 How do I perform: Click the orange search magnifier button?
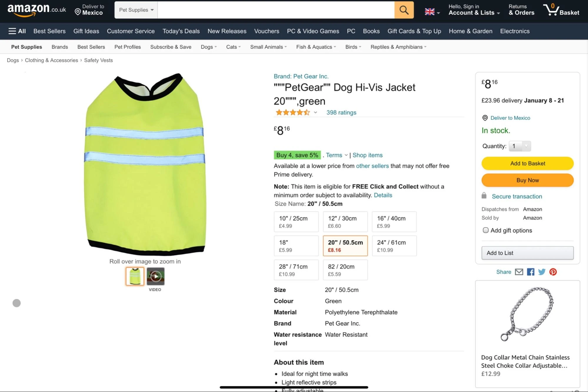point(404,10)
